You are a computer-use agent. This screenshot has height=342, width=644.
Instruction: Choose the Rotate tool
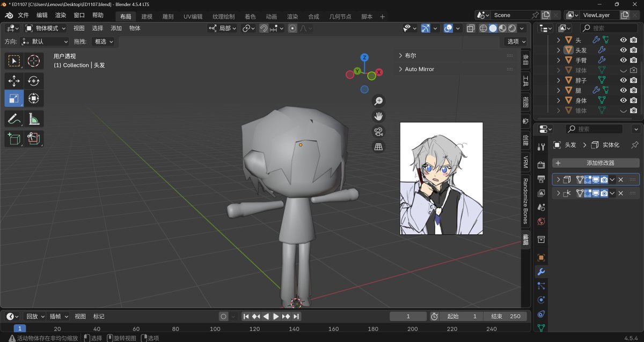[34, 81]
